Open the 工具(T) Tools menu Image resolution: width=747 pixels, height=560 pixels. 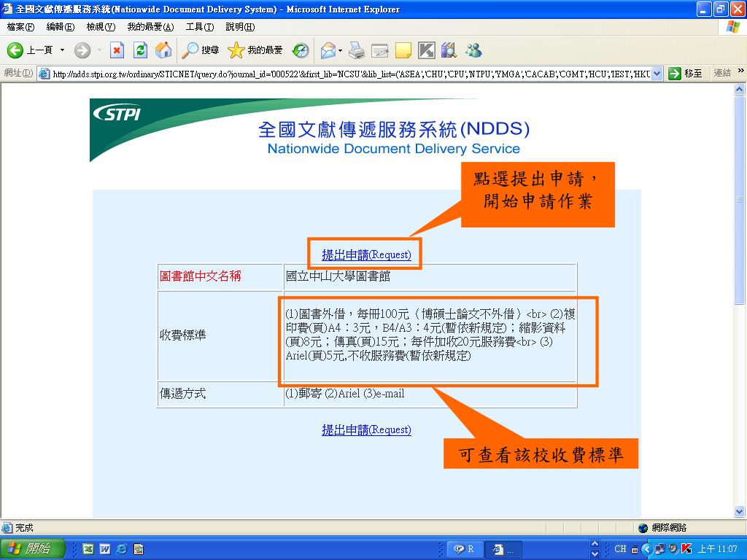point(200,27)
